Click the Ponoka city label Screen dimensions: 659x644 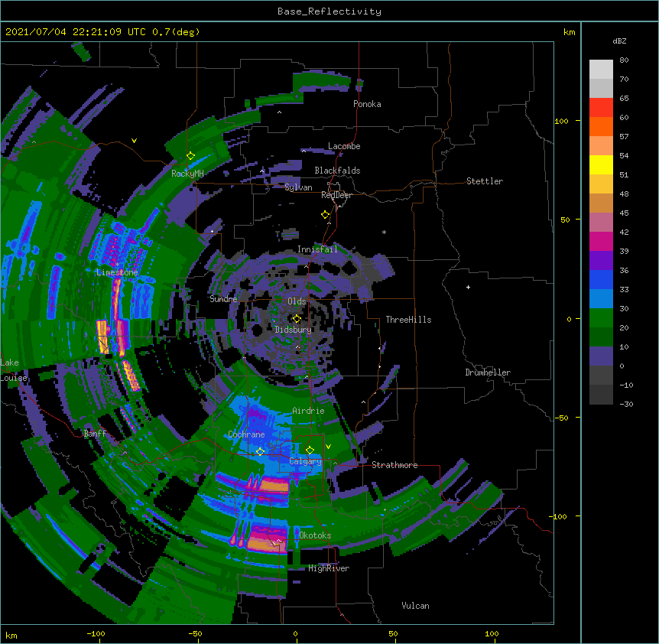pos(367,104)
